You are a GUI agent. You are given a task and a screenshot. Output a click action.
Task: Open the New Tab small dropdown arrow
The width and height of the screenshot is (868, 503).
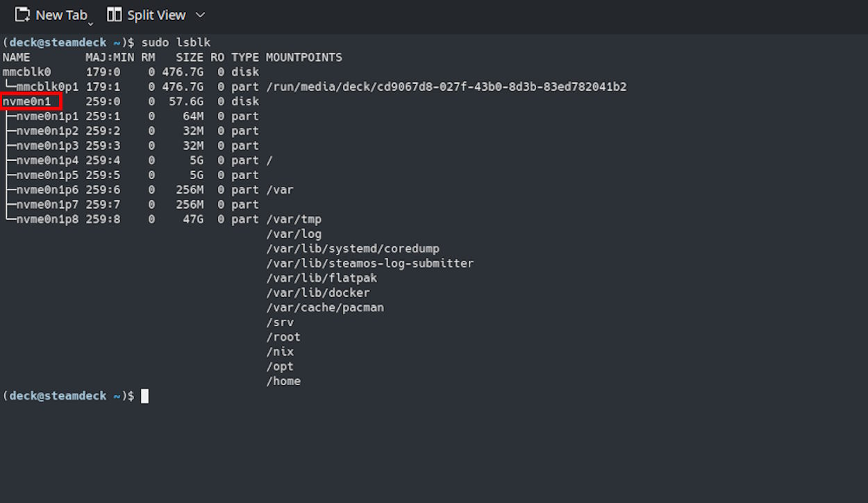coord(90,24)
